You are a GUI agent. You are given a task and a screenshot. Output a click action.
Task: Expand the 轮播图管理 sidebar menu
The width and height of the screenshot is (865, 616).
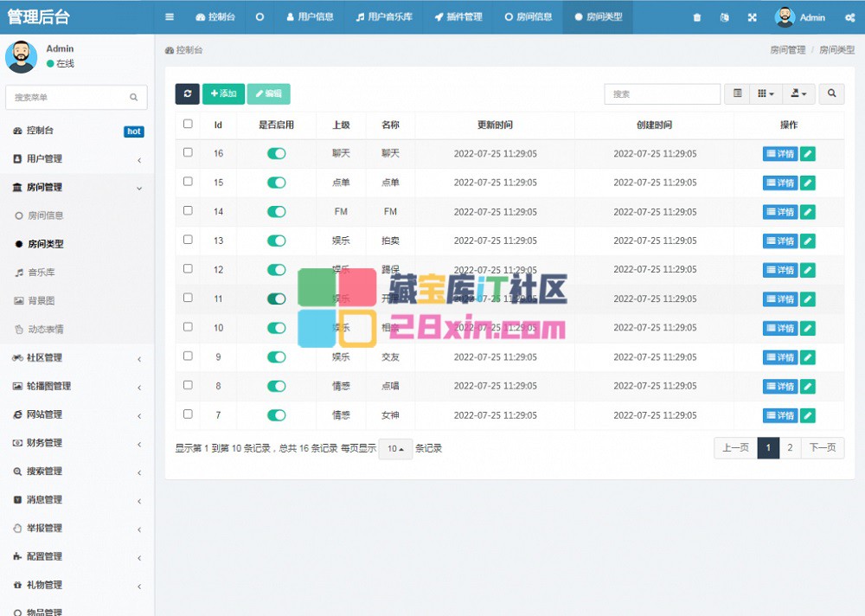point(76,387)
